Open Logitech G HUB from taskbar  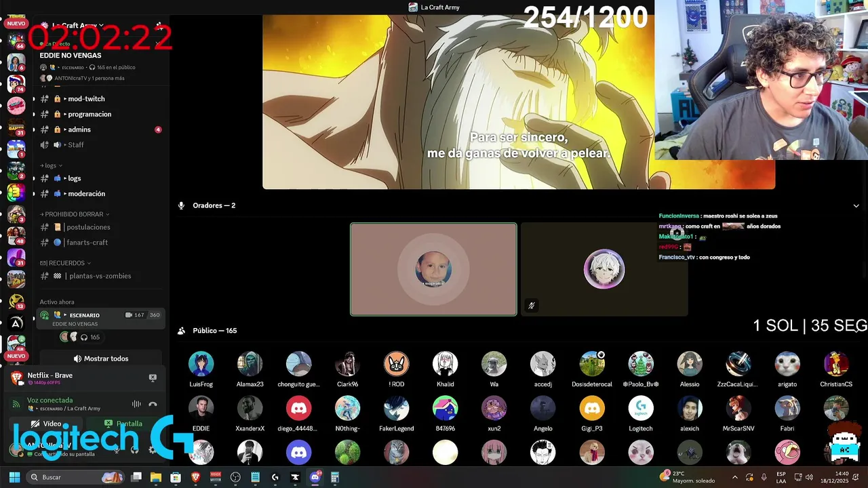point(275,477)
